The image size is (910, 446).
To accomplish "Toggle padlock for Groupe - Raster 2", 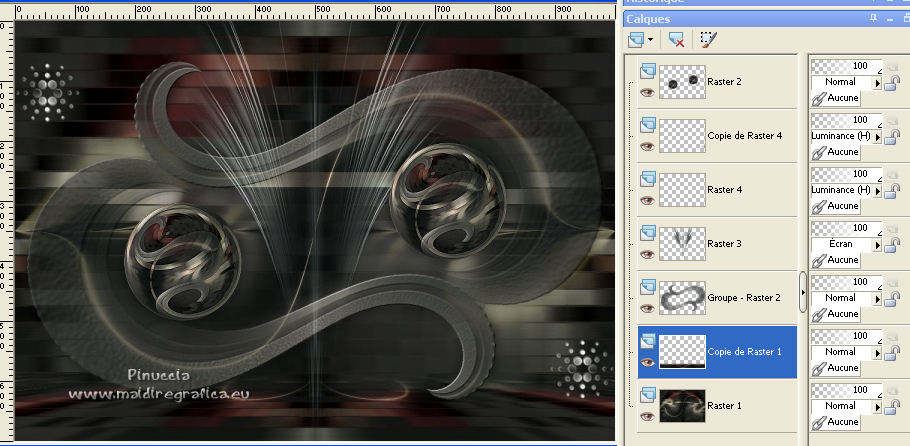I will pyautogui.click(x=892, y=300).
